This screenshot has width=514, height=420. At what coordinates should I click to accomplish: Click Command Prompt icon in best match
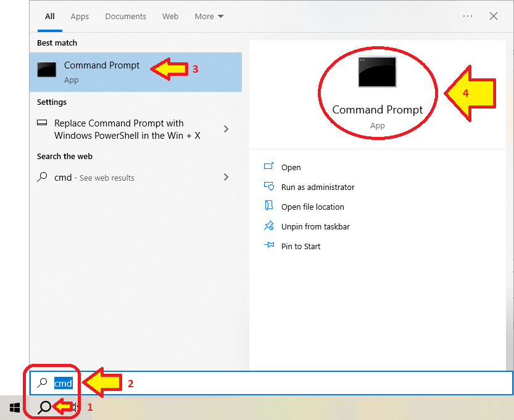[x=46, y=70]
